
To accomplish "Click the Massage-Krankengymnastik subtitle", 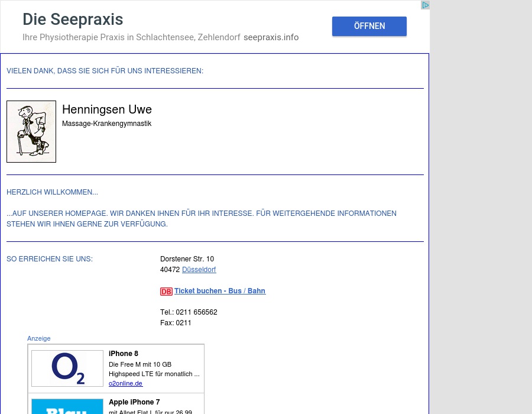I will [x=106, y=124].
